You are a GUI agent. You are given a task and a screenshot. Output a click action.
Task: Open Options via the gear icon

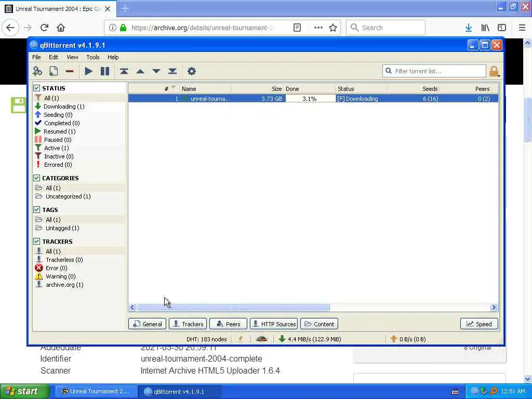[191, 71]
